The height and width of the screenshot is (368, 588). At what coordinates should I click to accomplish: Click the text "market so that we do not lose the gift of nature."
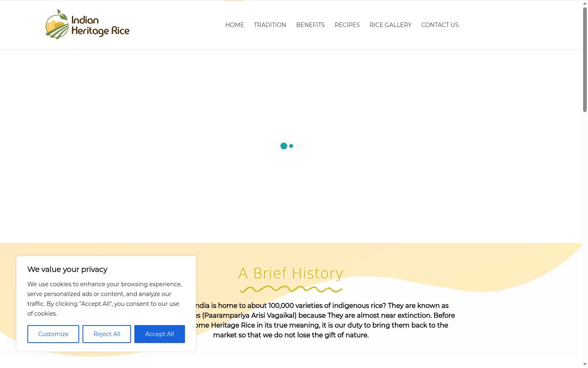(x=291, y=335)
